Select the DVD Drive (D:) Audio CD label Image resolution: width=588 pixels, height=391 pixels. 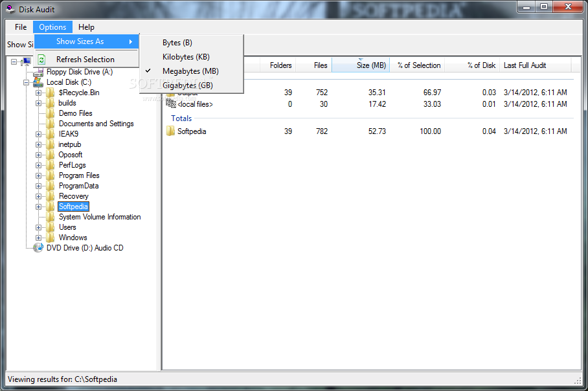click(85, 248)
